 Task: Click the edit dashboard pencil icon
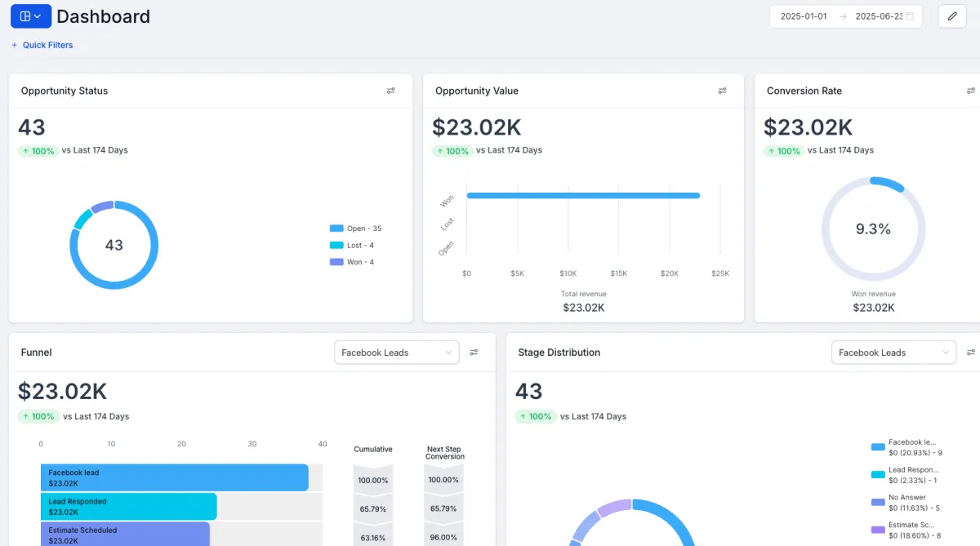952,16
